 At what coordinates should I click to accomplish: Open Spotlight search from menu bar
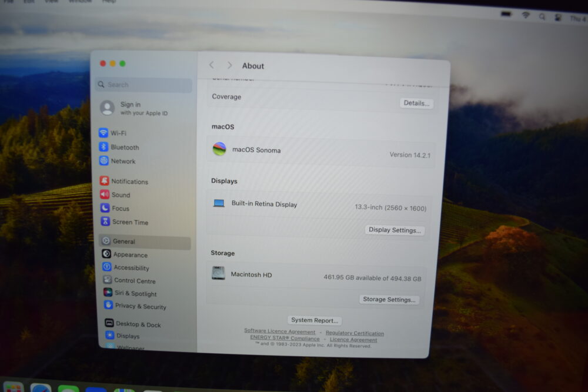coord(542,16)
